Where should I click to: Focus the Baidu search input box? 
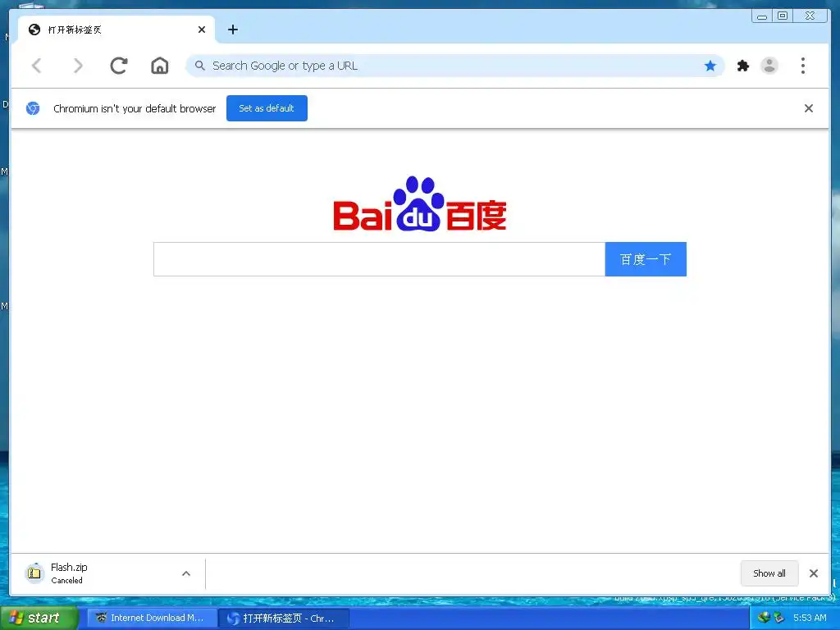pos(379,259)
